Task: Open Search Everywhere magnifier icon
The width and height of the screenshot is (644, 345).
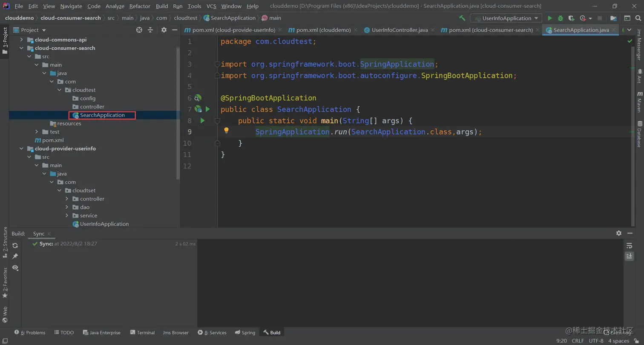Action: 638,18
